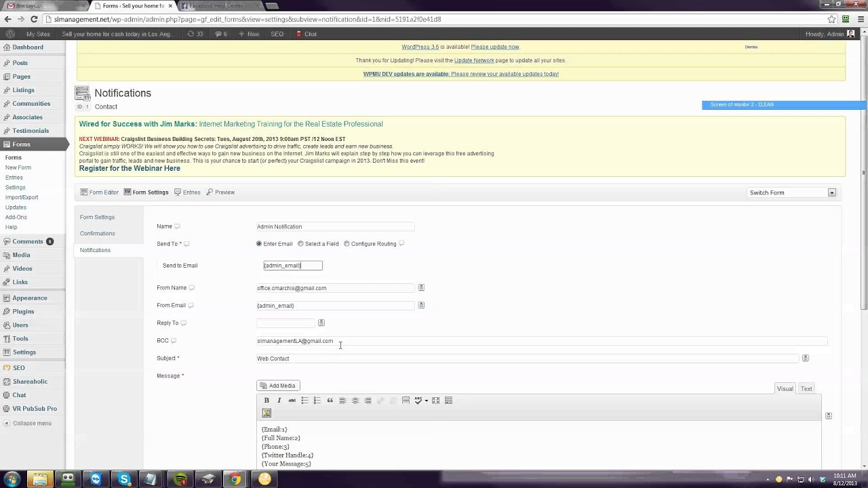Select the Enter Email radio option

point(259,244)
